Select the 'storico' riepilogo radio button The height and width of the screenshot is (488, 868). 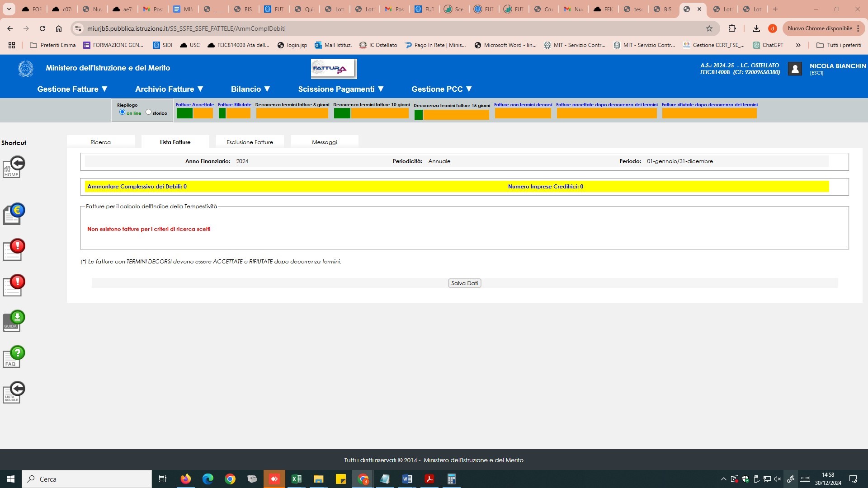pyautogui.click(x=148, y=112)
